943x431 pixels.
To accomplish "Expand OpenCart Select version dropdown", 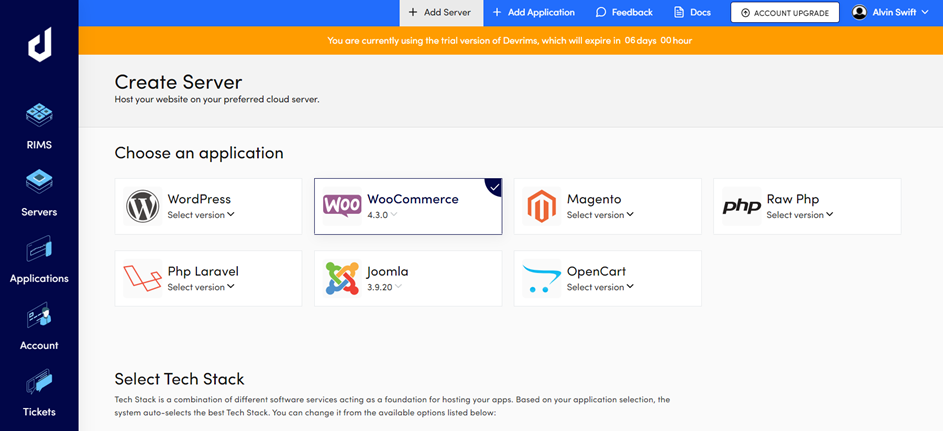I will click(600, 287).
